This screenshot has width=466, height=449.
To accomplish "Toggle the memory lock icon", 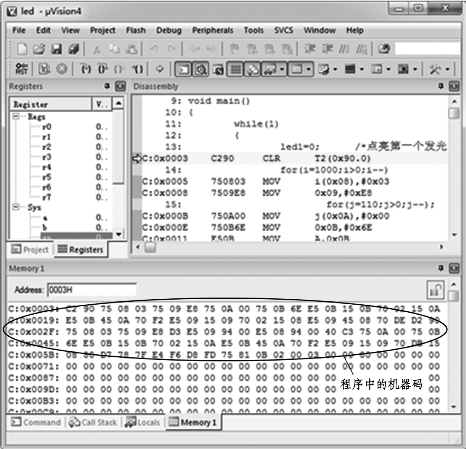I will (435, 290).
